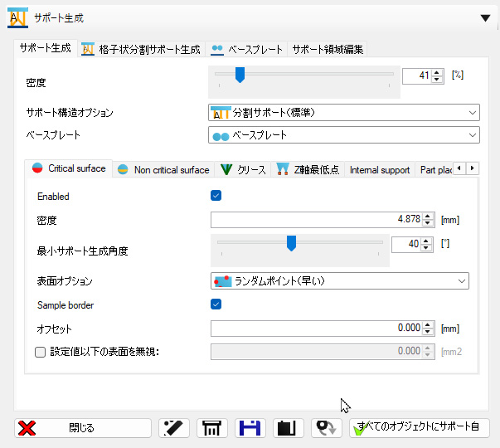Click the support pillars icon button
Viewport: 500px width, 448px height.
tap(212, 428)
